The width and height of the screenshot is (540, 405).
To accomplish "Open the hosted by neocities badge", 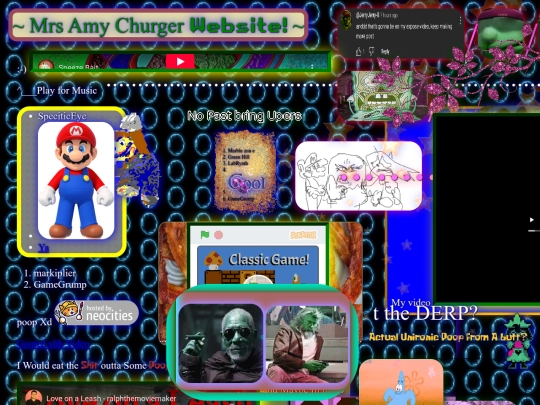I will pyautogui.click(x=96, y=313).
